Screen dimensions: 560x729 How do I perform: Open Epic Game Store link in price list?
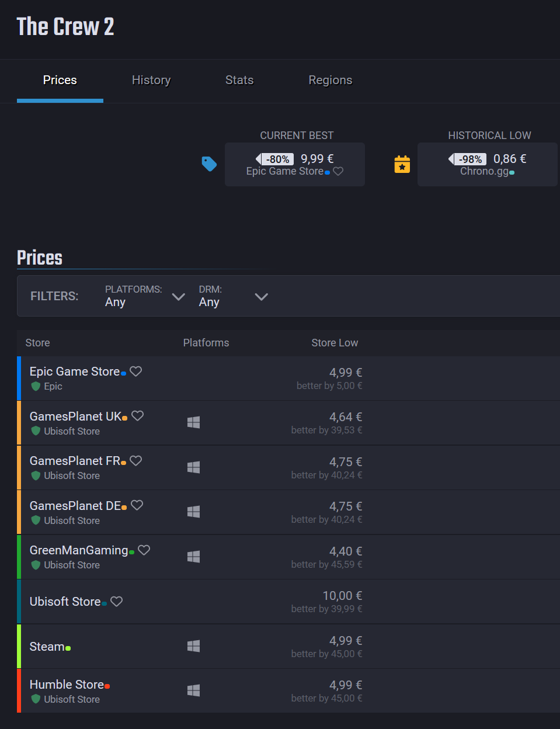(75, 372)
